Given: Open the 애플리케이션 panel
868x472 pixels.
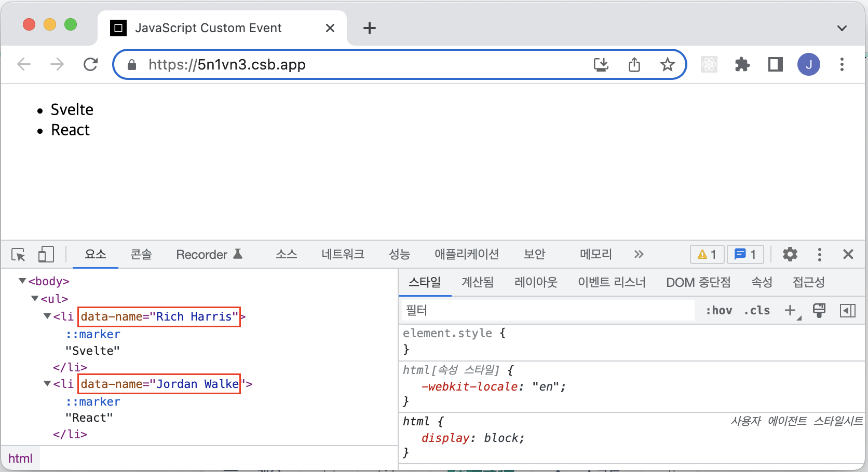Looking at the screenshot, I should tap(467, 254).
